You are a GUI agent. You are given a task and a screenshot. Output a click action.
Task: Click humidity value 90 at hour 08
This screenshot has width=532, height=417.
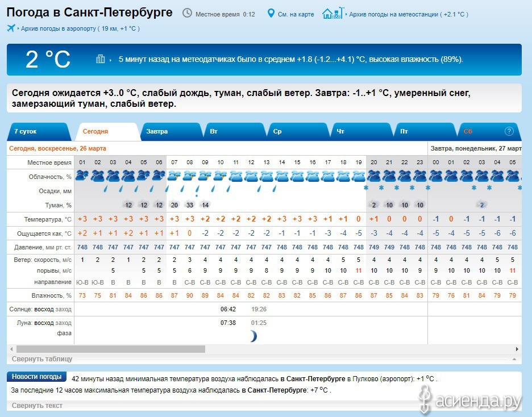click(190, 295)
